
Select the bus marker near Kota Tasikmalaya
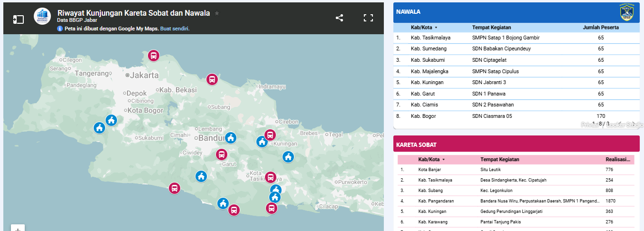click(271, 177)
